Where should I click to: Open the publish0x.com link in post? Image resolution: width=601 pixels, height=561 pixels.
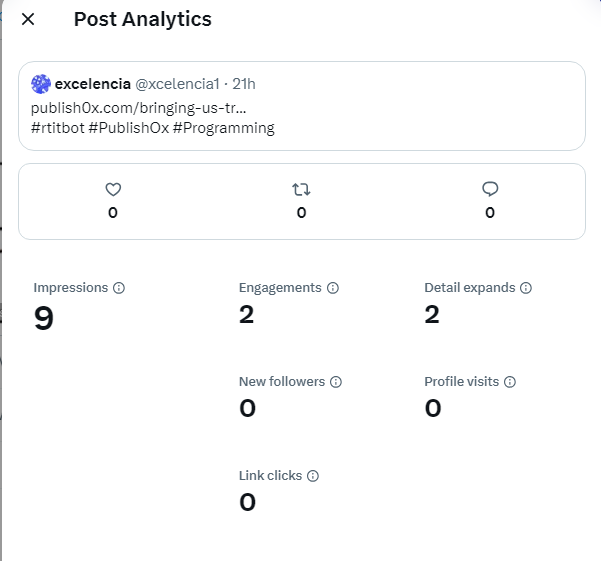[138, 108]
